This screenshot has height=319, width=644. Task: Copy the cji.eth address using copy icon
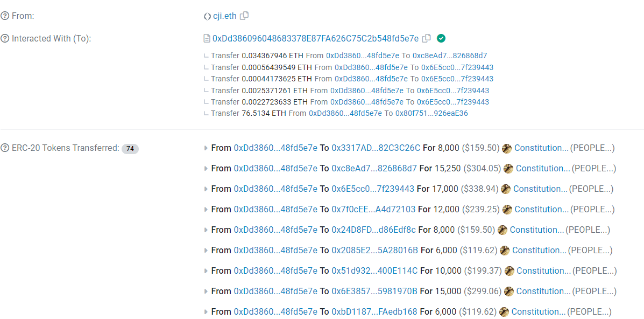[244, 16]
